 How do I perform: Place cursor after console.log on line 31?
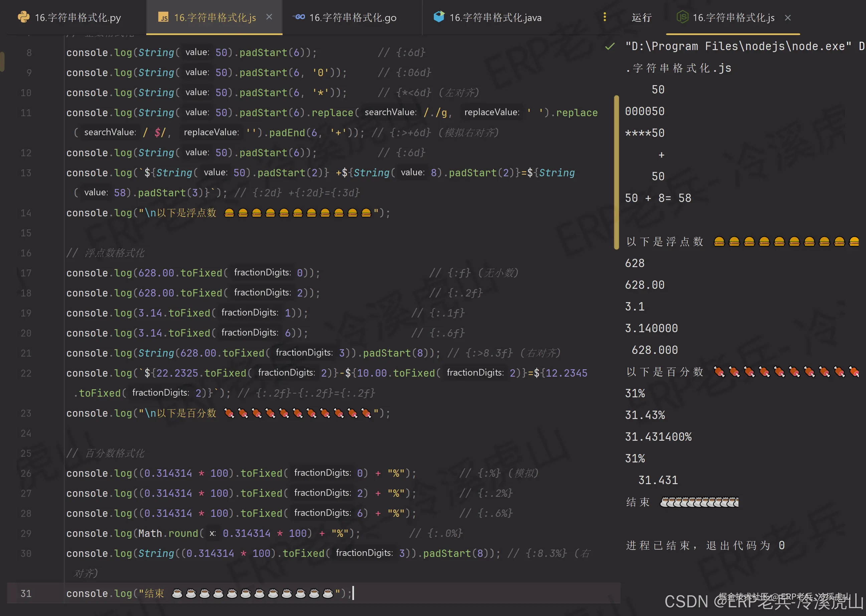tap(132, 593)
